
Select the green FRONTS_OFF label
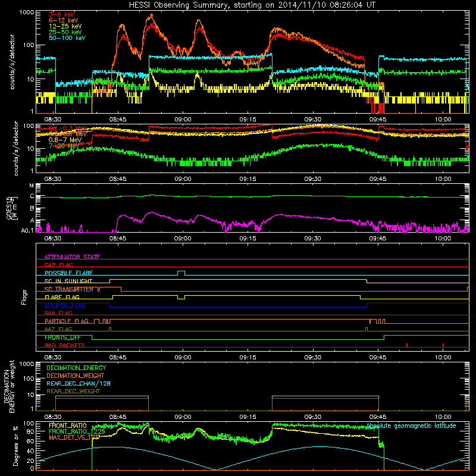pos(62,337)
